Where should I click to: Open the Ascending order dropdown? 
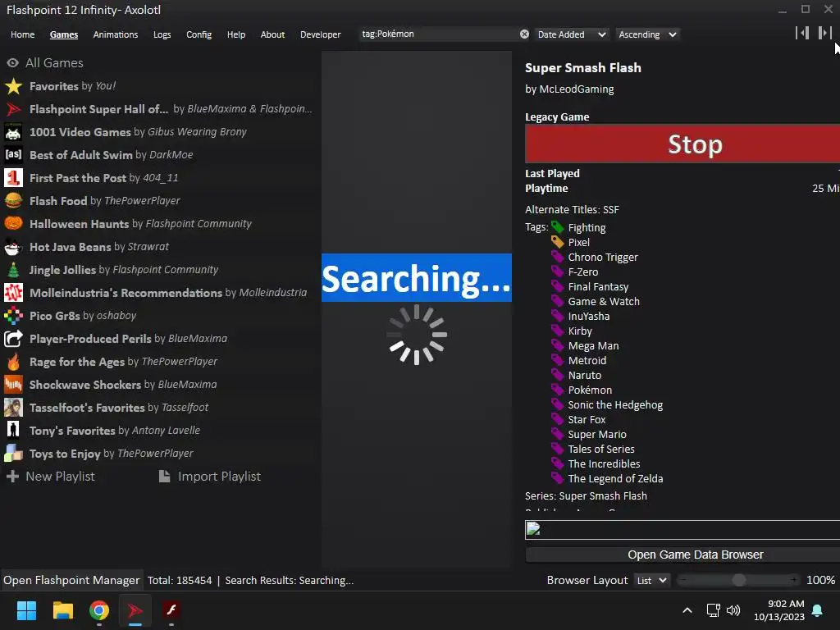[x=647, y=34]
